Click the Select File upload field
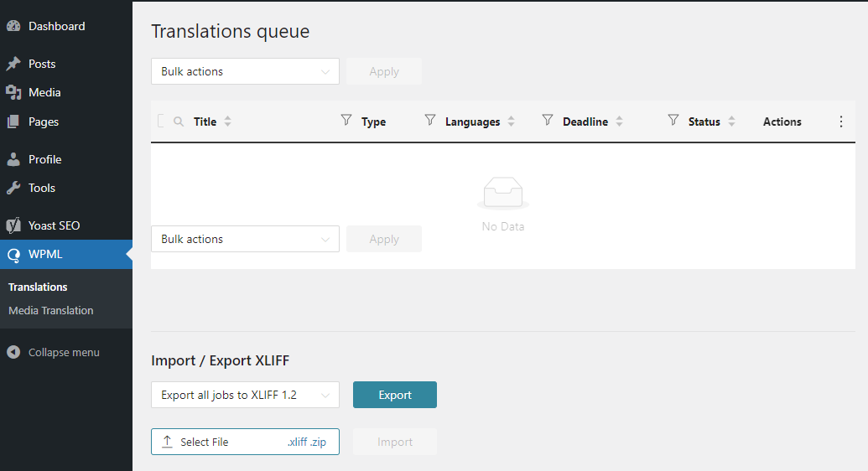Image resolution: width=868 pixels, height=471 pixels. click(x=245, y=442)
